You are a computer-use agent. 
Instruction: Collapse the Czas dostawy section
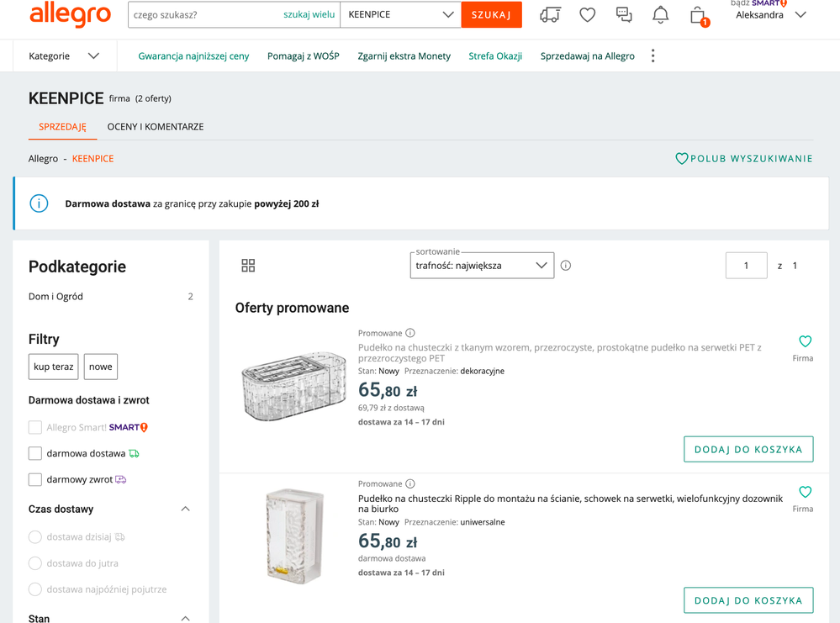pyautogui.click(x=185, y=509)
